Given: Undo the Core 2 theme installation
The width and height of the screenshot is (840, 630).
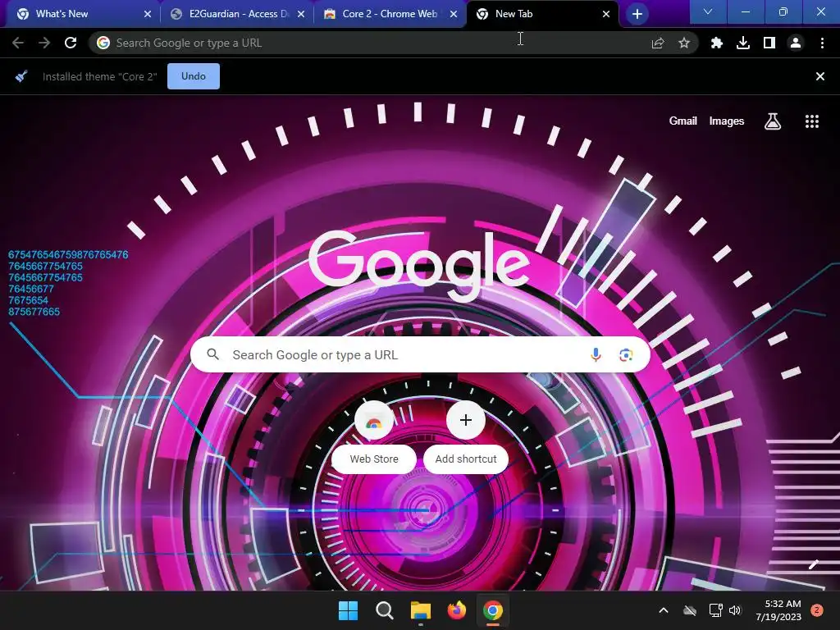Looking at the screenshot, I should click(x=194, y=76).
